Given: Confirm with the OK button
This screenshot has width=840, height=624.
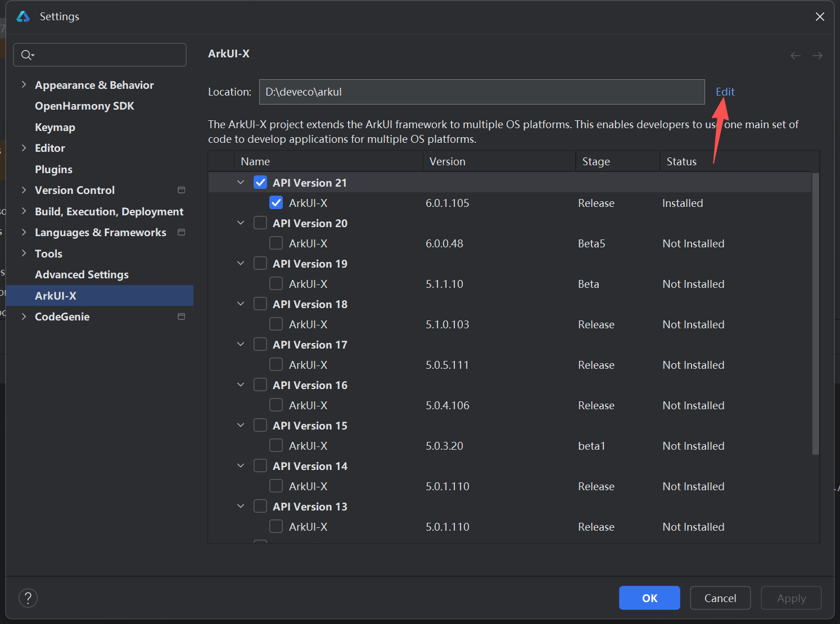Looking at the screenshot, I should coord(649,598).
